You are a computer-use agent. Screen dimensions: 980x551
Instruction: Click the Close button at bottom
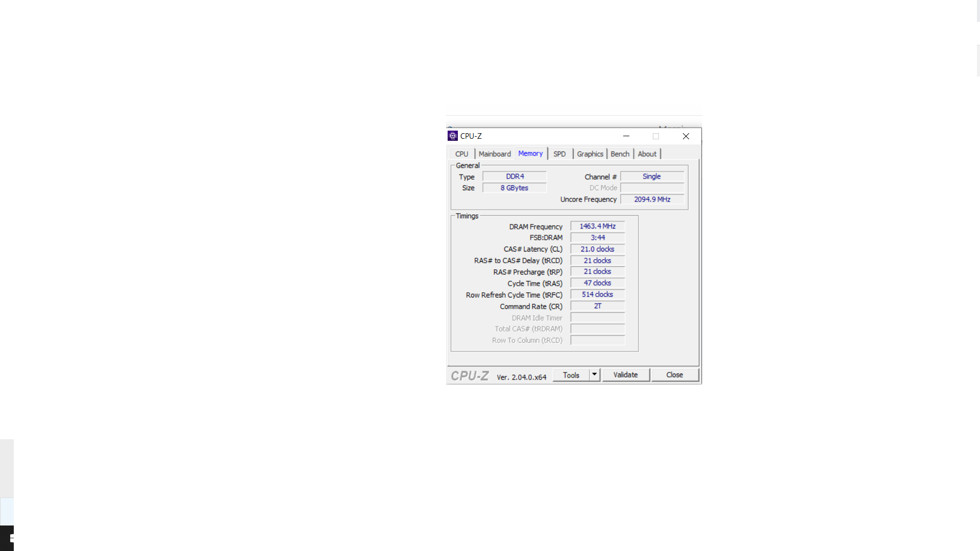point(674,375)
